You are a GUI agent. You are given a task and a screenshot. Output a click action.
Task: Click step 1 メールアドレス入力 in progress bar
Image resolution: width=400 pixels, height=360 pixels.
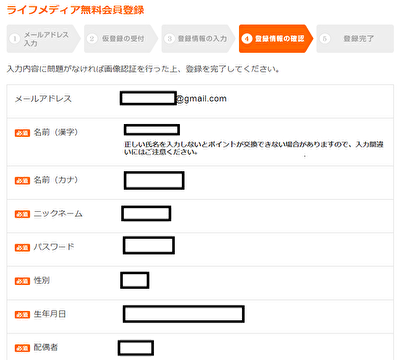pyautogui.click(x=43, y=39)
